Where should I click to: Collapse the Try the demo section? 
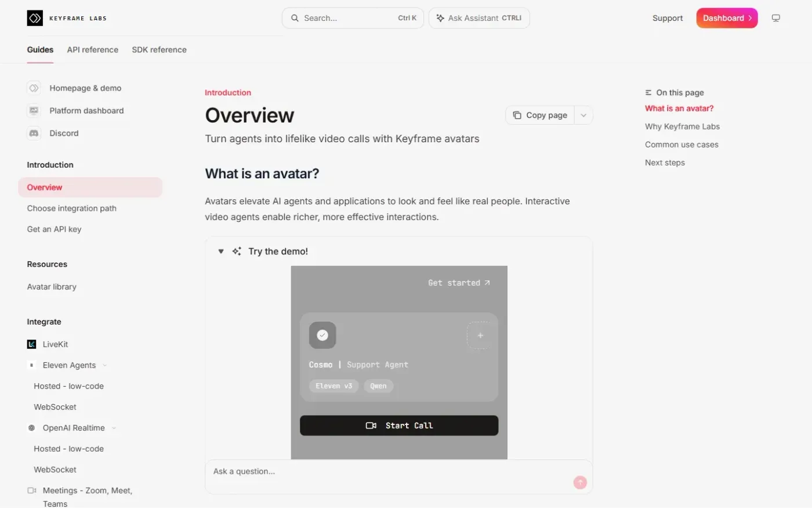coord(221,251)
